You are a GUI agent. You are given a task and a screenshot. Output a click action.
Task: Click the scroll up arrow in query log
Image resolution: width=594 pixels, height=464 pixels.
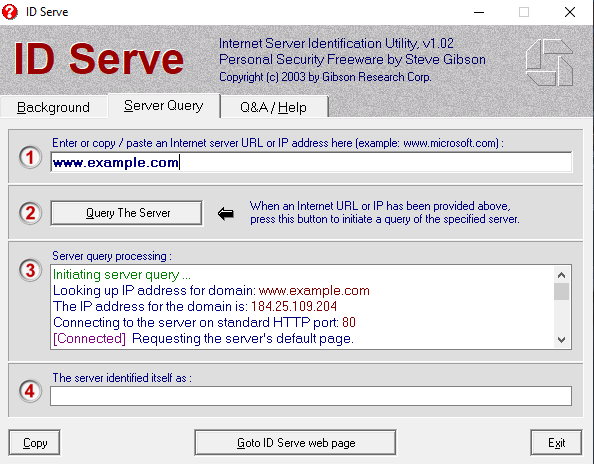(561, 275)
